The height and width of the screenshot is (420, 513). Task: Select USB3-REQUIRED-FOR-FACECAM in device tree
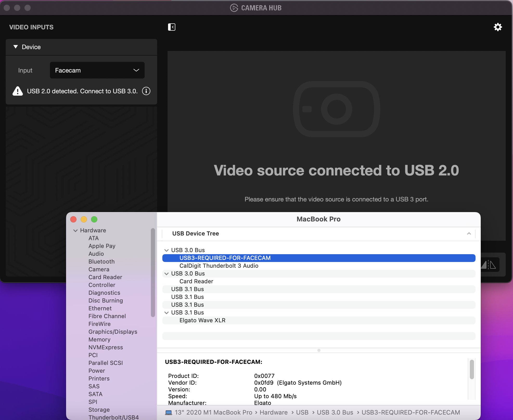tap(319, 258)
